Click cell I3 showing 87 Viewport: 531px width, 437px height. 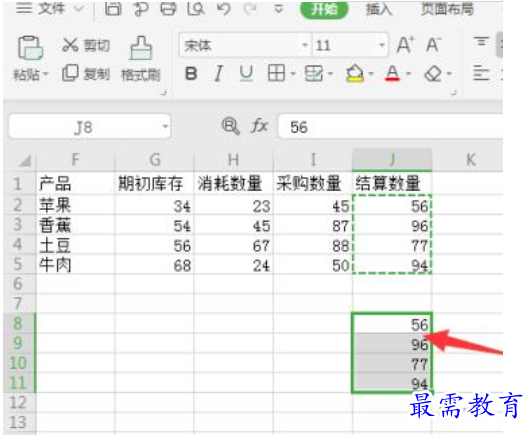[x=313, y=225]
